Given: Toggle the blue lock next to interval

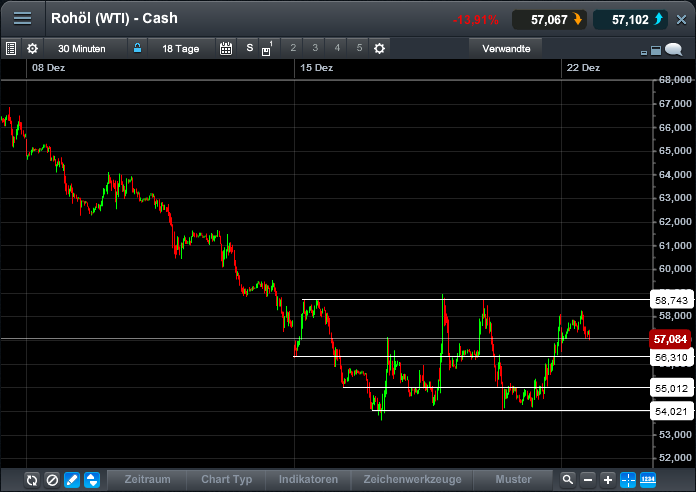Looking at the screenshot, I should coord(137,48).
